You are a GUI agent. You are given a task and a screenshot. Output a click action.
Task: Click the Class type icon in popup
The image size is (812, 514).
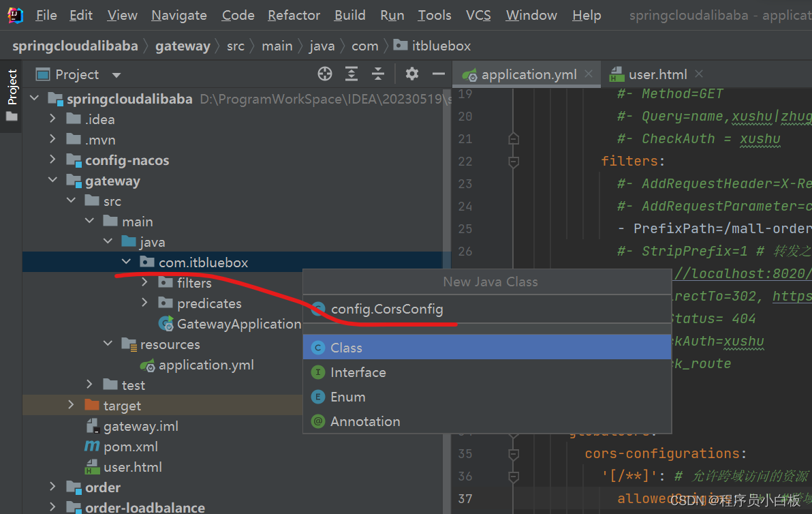pyautogui.click(x=318, y=348)
